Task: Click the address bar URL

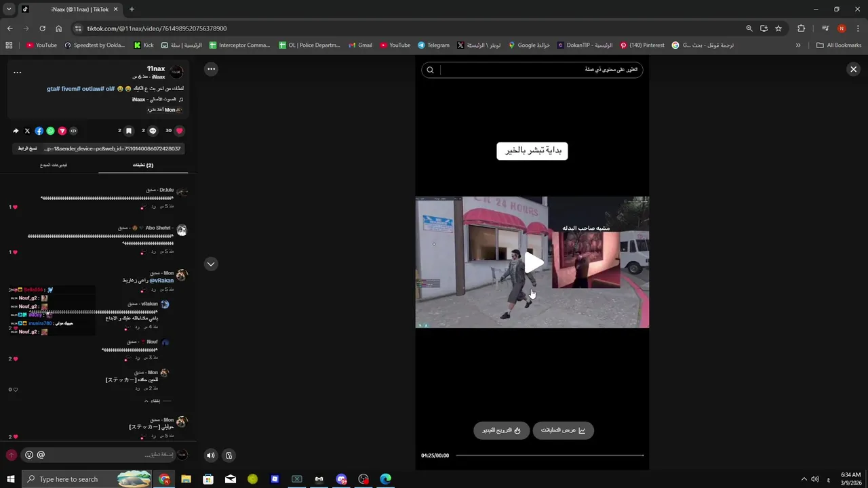Action: (157, 28)
